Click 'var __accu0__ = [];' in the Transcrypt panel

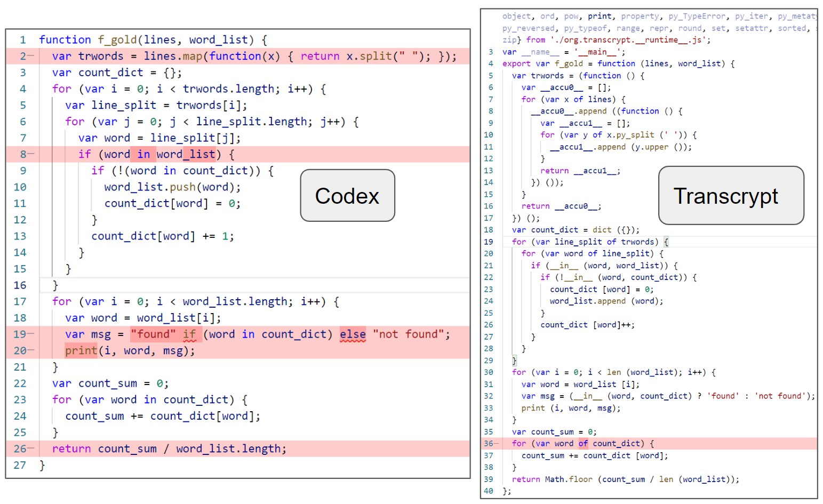[566, 87]
